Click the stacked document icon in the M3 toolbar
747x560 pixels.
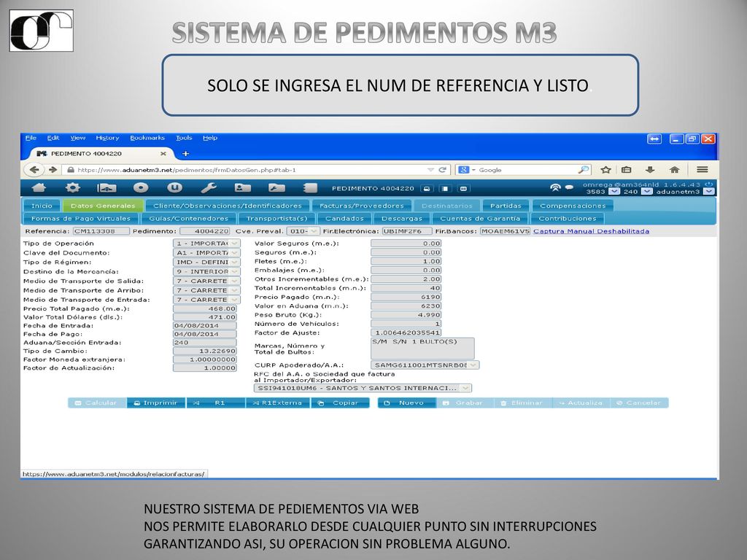(x=310, y=188)
